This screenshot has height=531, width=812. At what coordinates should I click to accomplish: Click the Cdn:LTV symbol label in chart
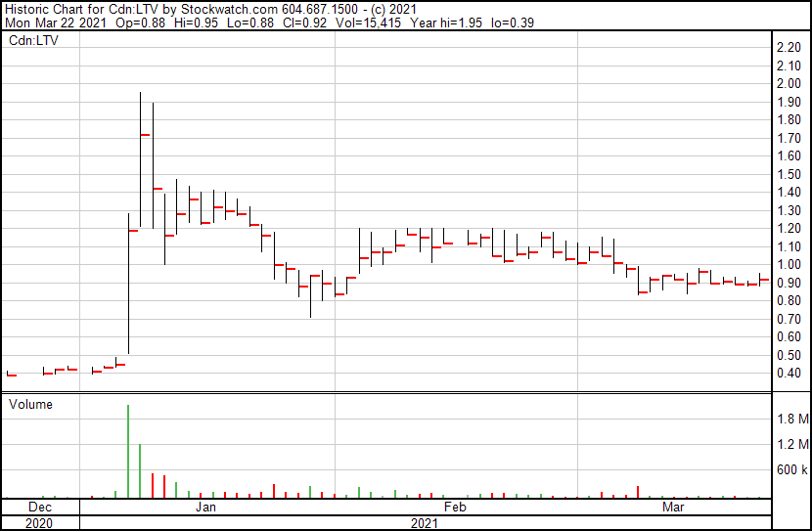(x=33, y=40)
